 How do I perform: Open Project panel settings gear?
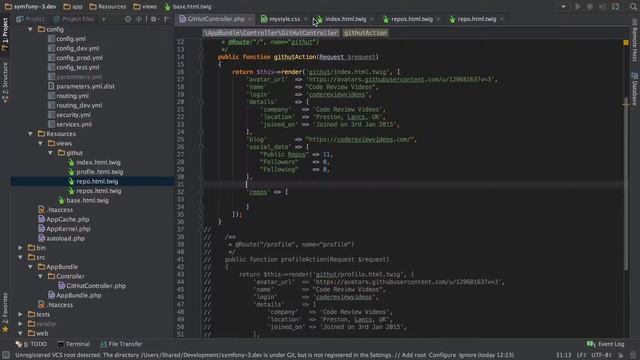tap(153, 19)
